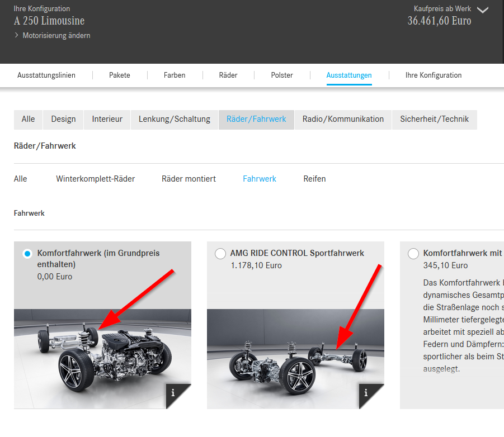504x437 pixels.
Task: Select the Räder/Fahrwerk category button
Action: (x=256, y=120)
